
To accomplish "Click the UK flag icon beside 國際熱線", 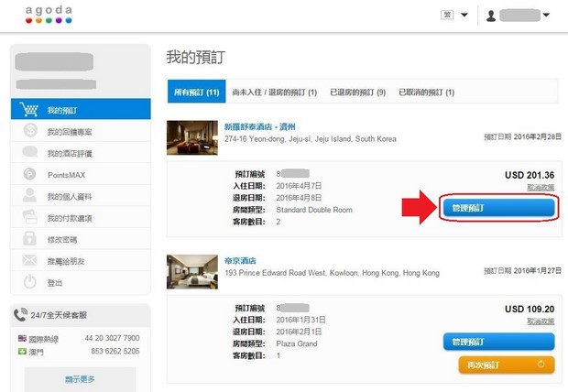I will click(23, 338).
